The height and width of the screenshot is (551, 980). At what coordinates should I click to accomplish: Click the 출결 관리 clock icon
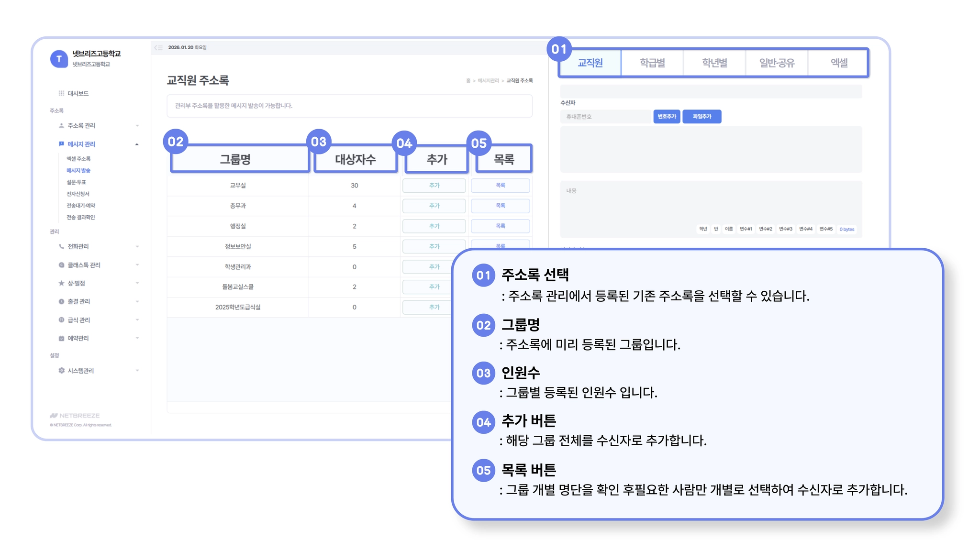(x=61, y=301)
